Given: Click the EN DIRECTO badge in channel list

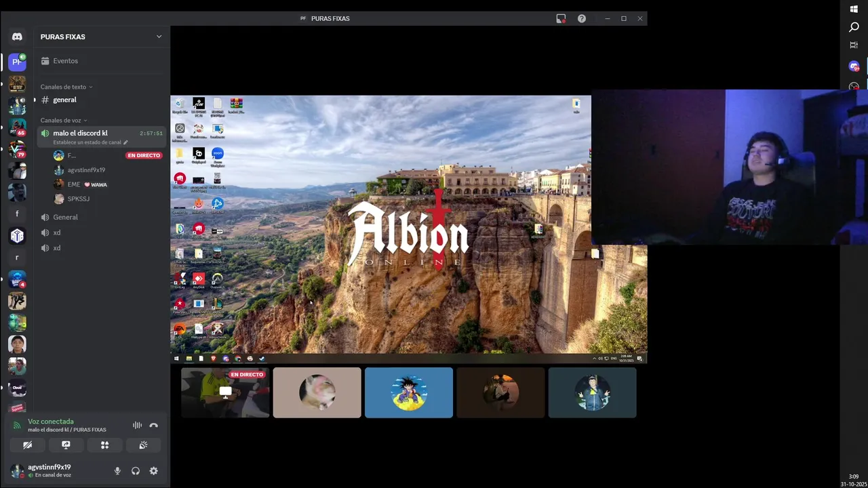Looking at the screenshot, I should (144, 155).
